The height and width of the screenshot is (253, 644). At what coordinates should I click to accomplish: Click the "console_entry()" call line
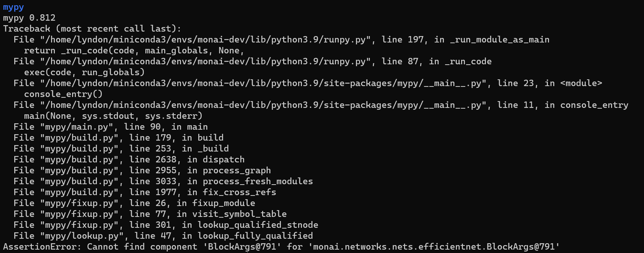(x=63, y=94)
